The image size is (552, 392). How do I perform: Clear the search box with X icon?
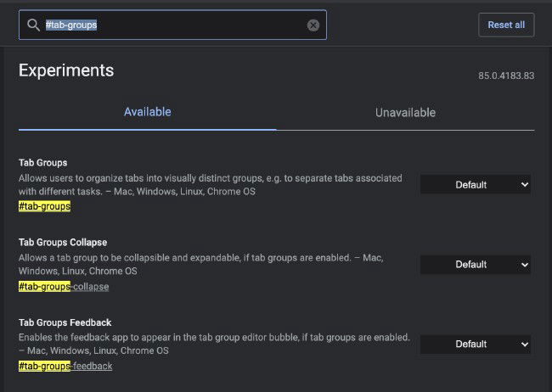point(313,25)
